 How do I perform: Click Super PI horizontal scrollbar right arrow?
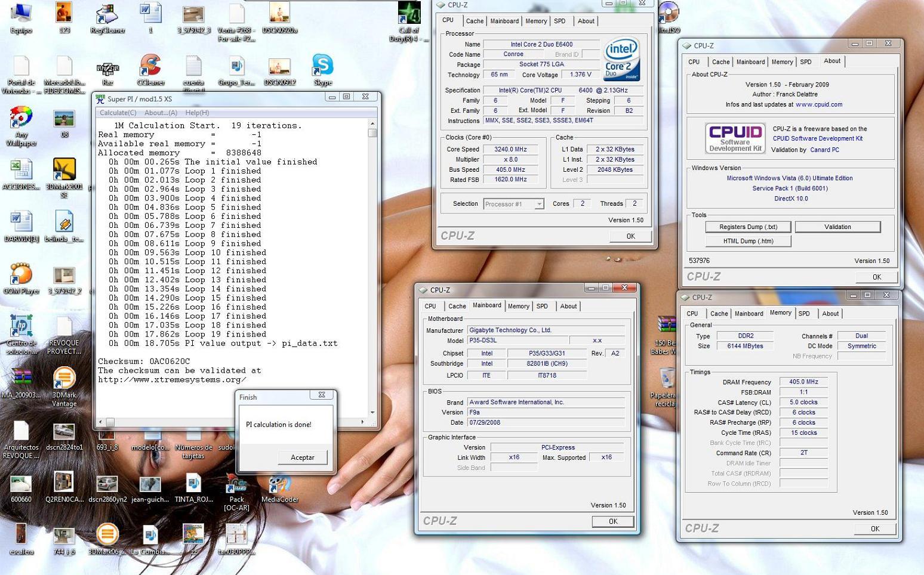click(x=362, y=422)
